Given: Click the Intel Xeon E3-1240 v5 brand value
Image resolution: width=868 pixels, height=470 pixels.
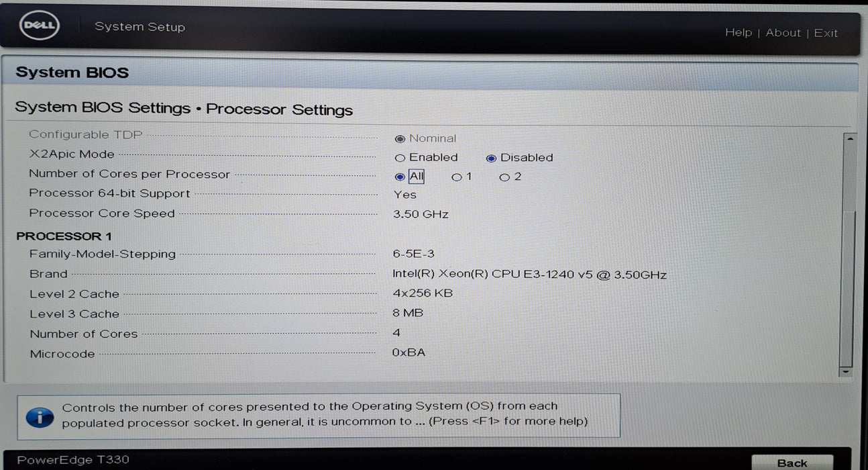Looking at the screenshot, I should point(529,275).
